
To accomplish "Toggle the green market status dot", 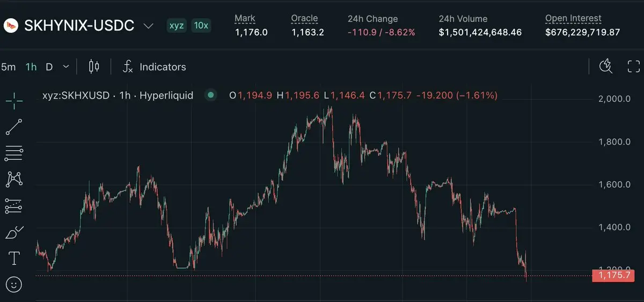I will [x=211, y=95].
